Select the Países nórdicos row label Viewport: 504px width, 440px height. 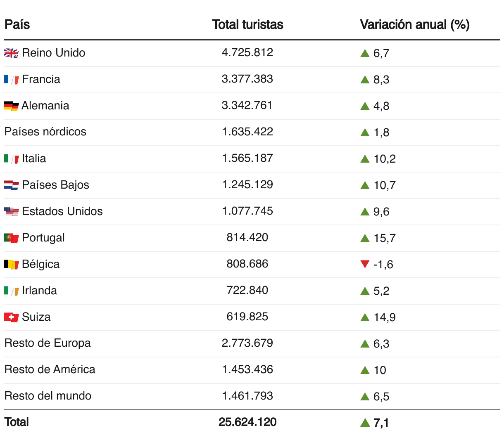[x=45, y=132]
